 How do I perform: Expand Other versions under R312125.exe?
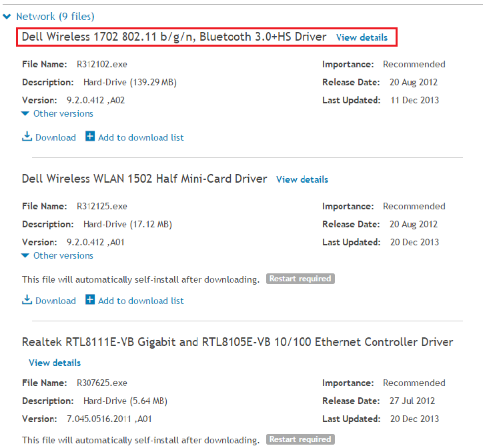point(63,255)
